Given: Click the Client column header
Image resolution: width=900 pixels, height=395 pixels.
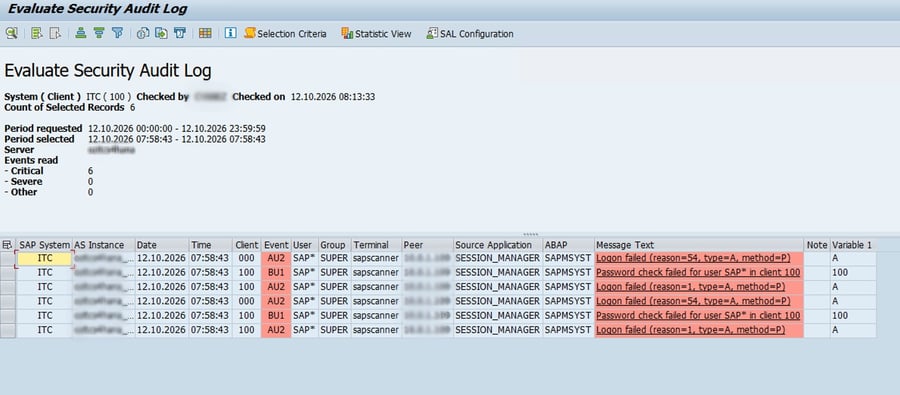Looking at the screenshot, I should tap(247, 245).
